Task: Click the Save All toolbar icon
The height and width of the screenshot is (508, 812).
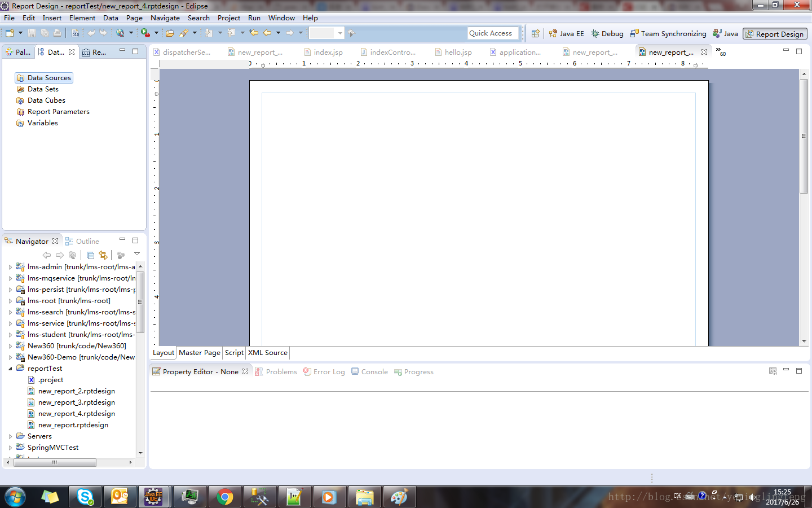Action: (x=45, y=33)
